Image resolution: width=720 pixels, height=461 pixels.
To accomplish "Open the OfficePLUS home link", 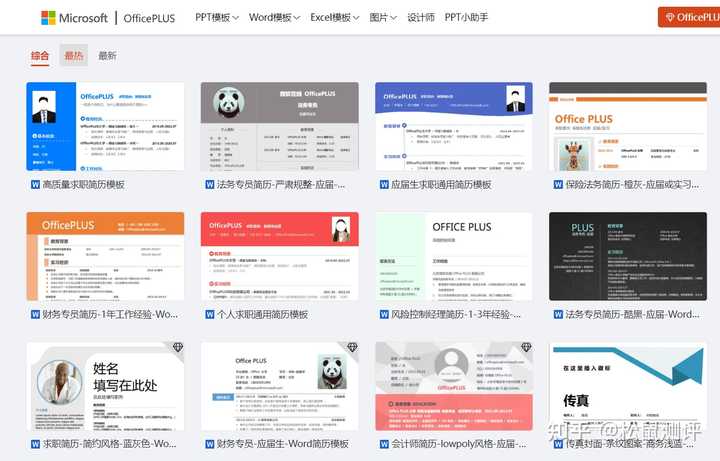I will click(x=149, y=18).
